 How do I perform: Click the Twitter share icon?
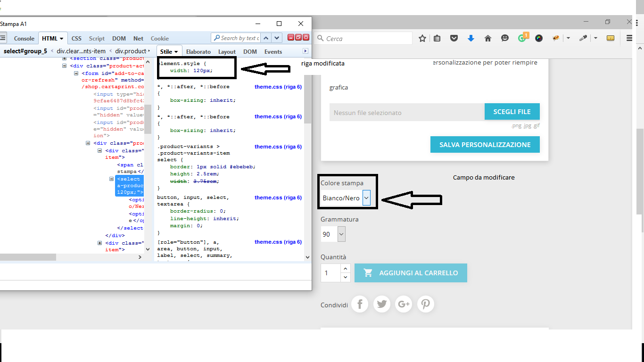click(382, 304)
